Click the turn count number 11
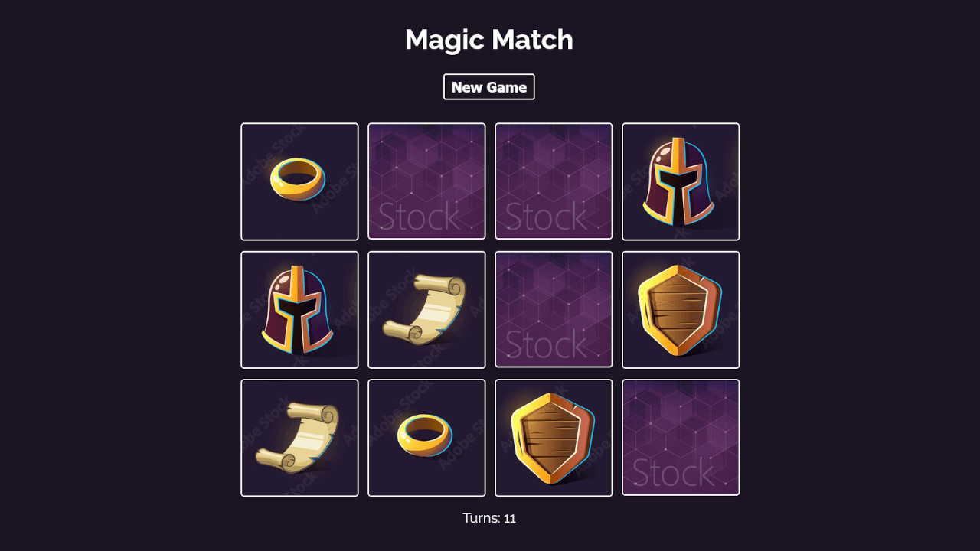 pos(510,519)
